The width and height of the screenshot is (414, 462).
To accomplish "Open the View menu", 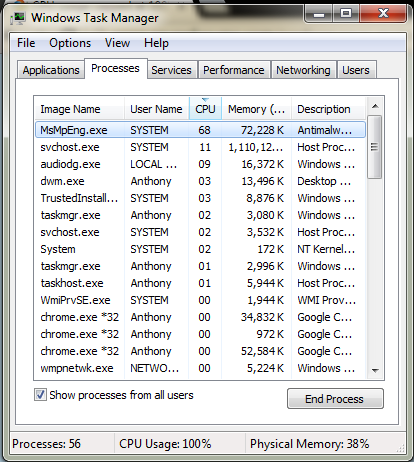I will [x=117, y=43].
